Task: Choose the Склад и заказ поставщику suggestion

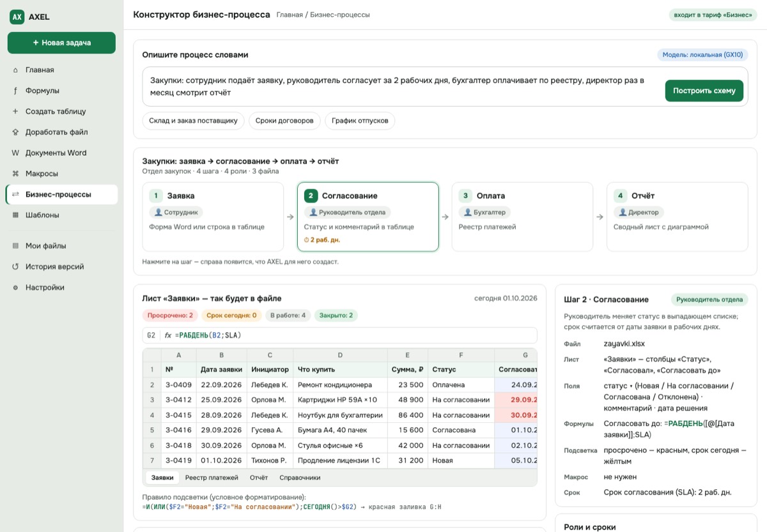Action: pos(193,121)
